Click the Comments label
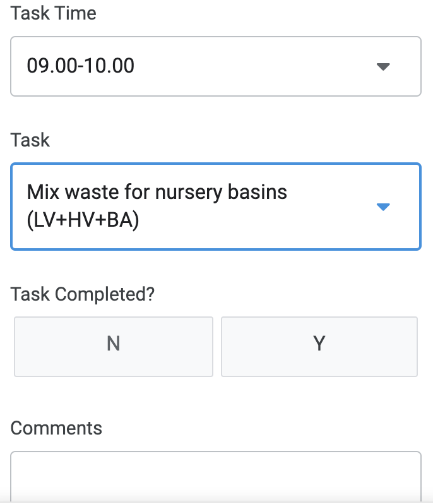Screen dimensions: 433x504 tap(56, 428)
